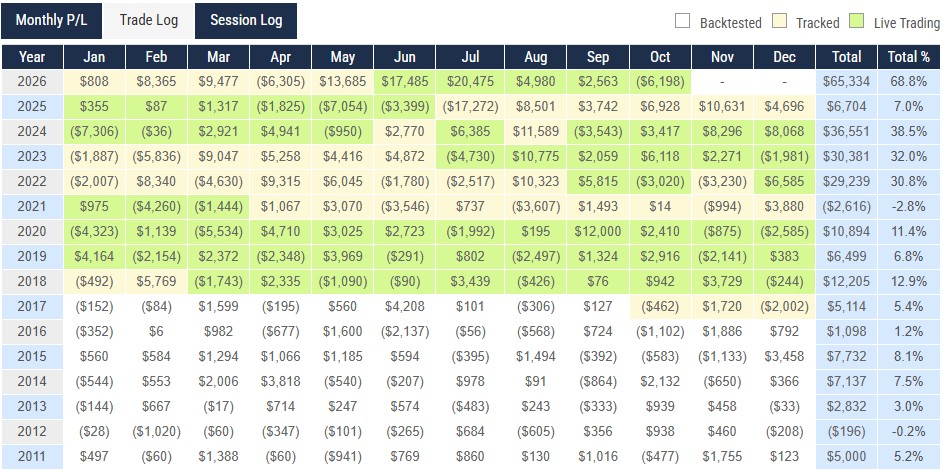Screen dimensions: 947x470
Task: Select the 2026 year row label
Action: [x=32, y=82]
